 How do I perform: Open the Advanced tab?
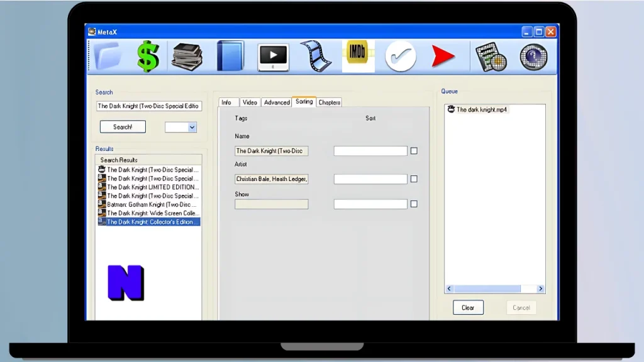[x=277, y=102]
